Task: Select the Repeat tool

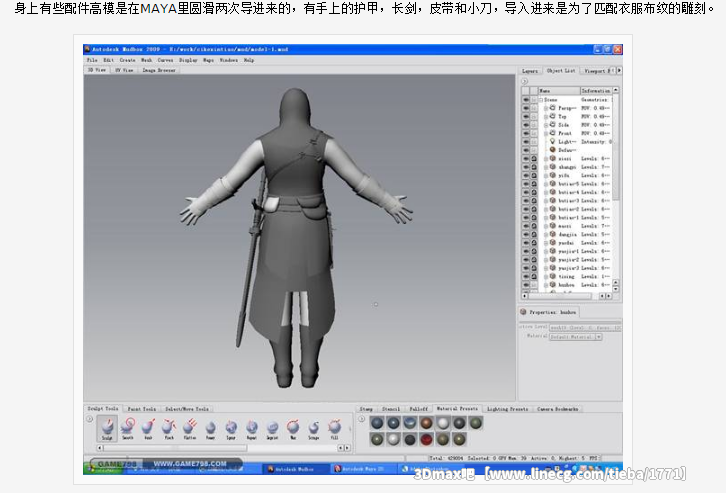Action: [251, 429]
